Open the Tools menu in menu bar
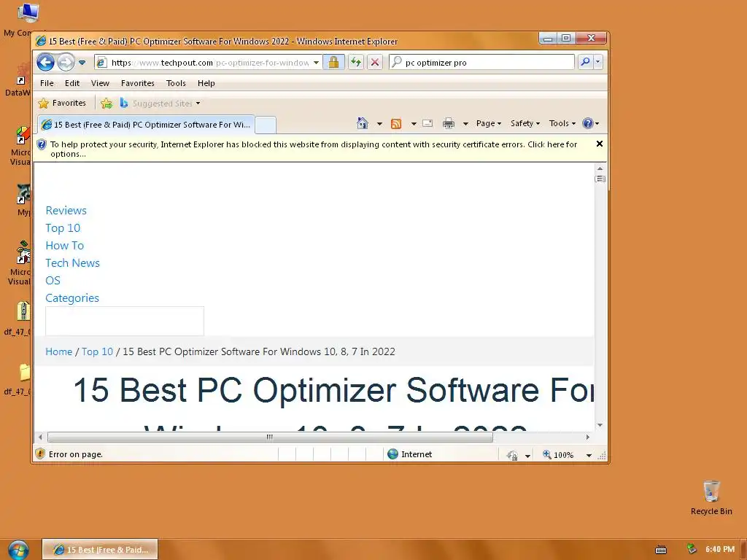747x560 pixels. [176, 83]
